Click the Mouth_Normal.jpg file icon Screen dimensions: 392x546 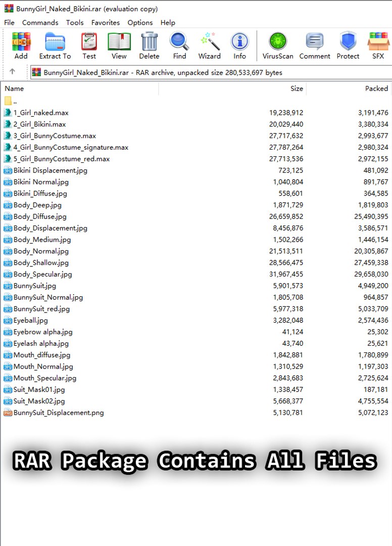(8, 367)
